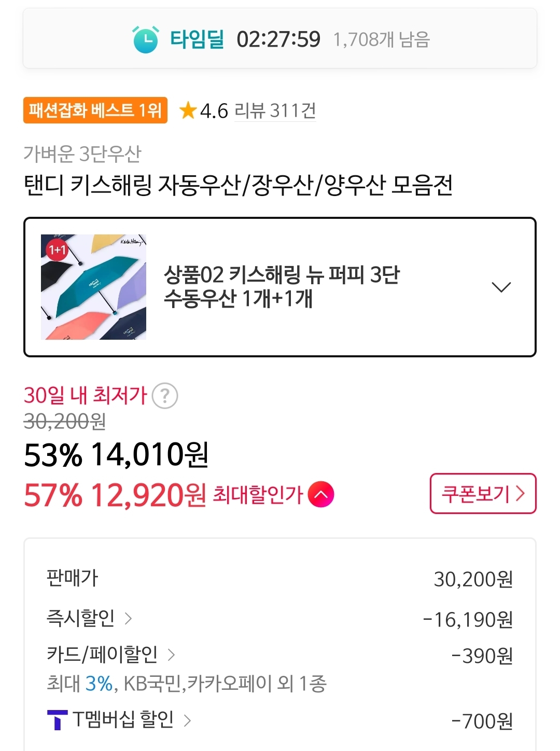Viewport: 560px width, 751px height.
Task: Click the 최대할인가 label
Action: pyautogui.click(x=258, y=494)
